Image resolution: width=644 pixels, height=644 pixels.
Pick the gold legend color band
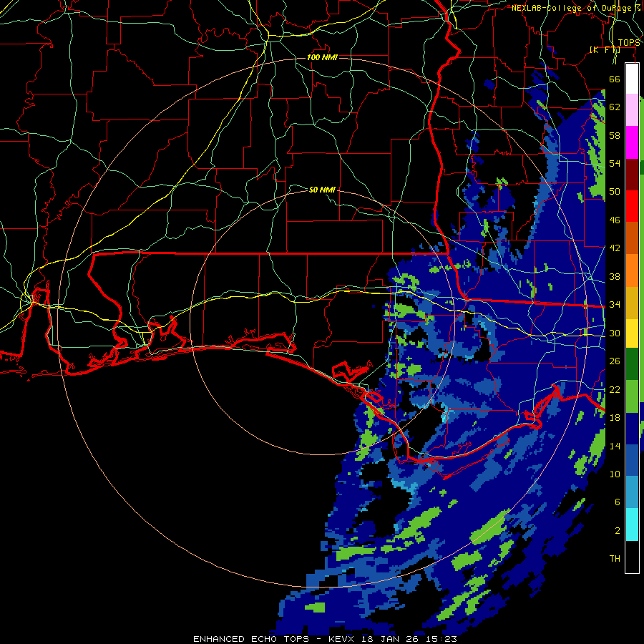pos(632,303)
